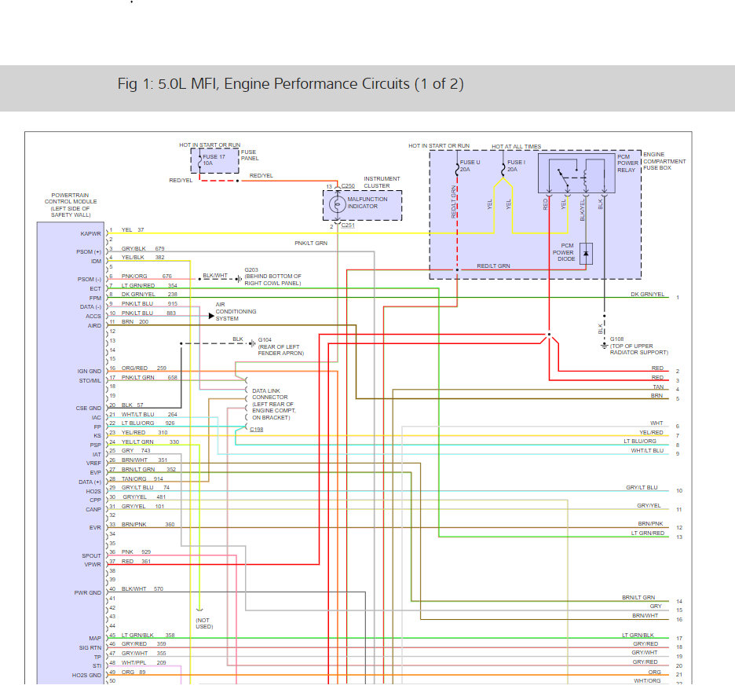Click the 'DATA LINK CONNECTOR' label
735x700 pixels.
269,394
